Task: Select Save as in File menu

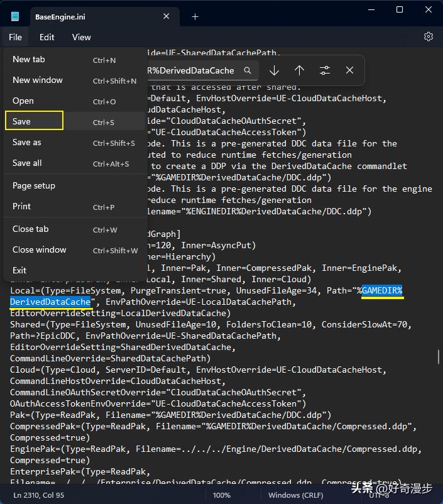Action: pos(27,142)
